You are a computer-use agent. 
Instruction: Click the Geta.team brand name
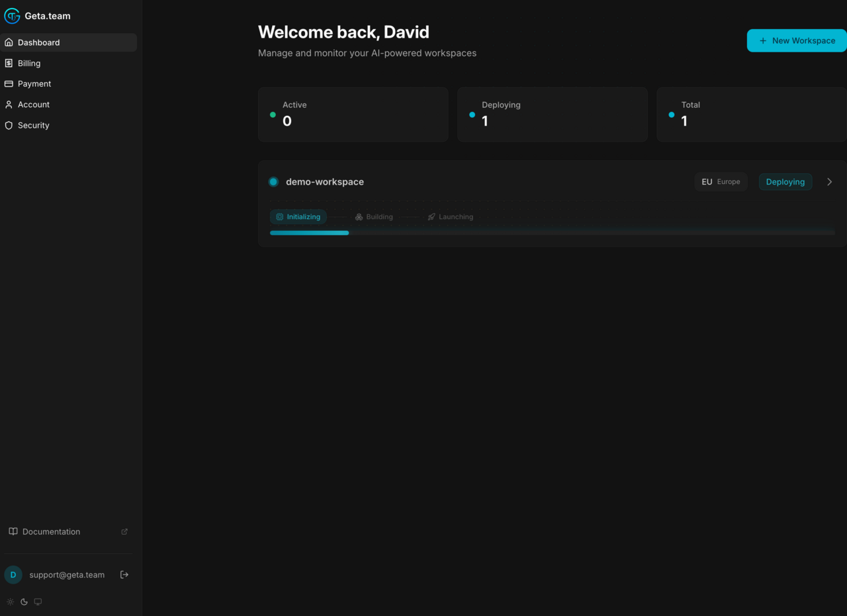[48, 16]
